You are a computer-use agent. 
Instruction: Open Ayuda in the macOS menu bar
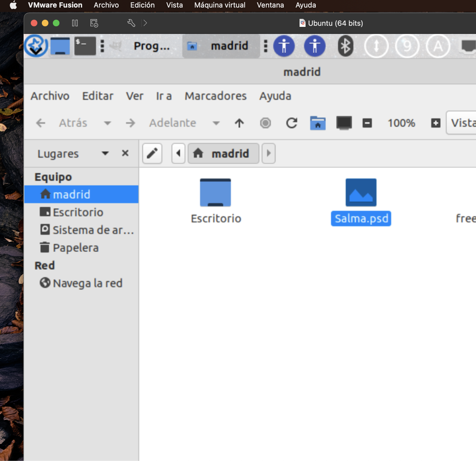(306, 5)
